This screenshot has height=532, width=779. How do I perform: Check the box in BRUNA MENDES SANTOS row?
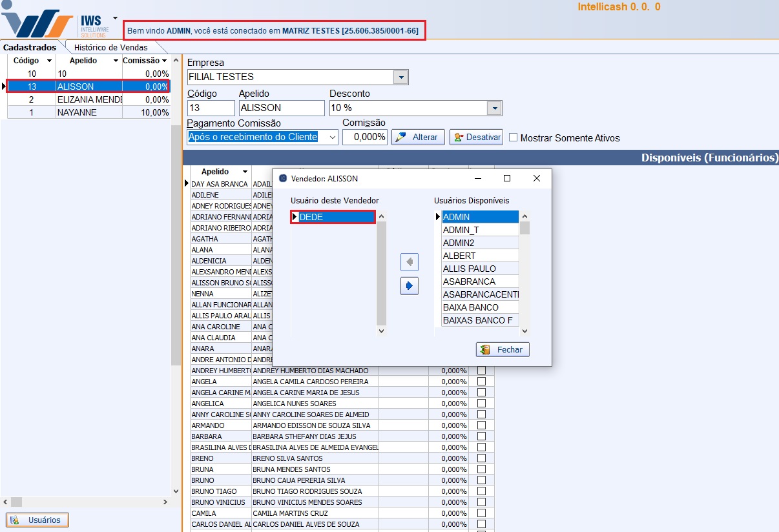481,469
